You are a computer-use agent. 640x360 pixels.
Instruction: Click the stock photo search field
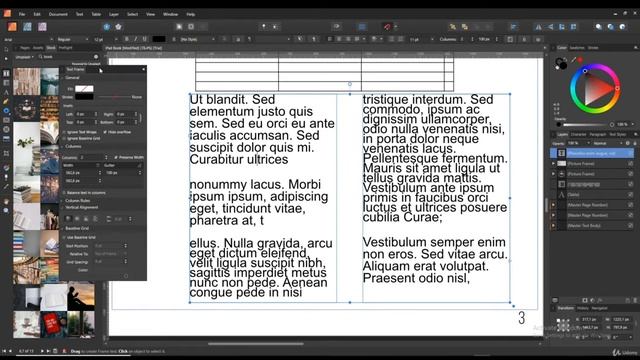[67, 57]
